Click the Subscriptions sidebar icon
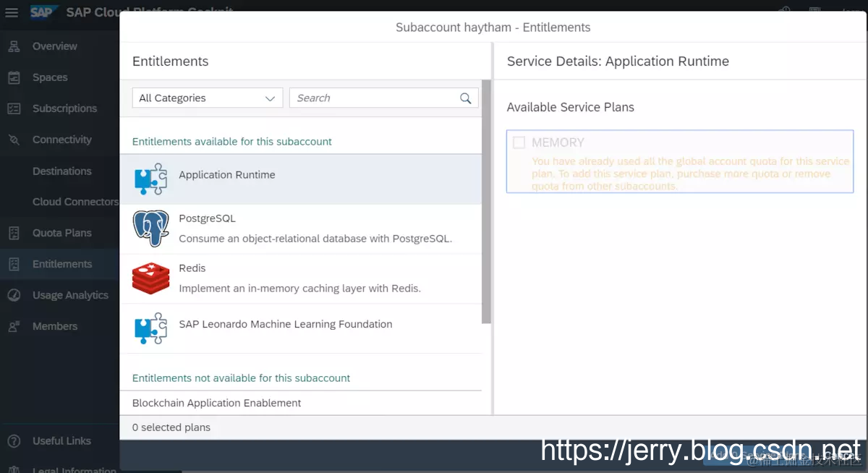 tap(14, 108)
